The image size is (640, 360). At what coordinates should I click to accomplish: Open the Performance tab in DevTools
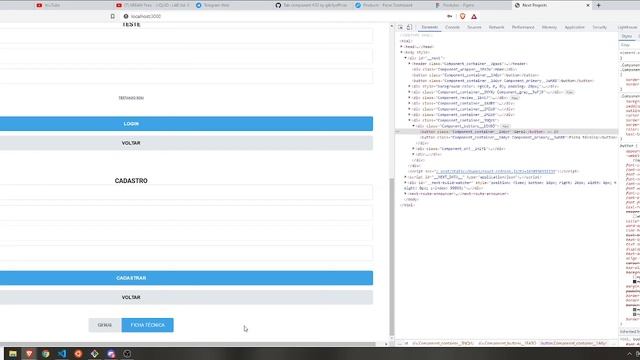click(x=523, y=27)
